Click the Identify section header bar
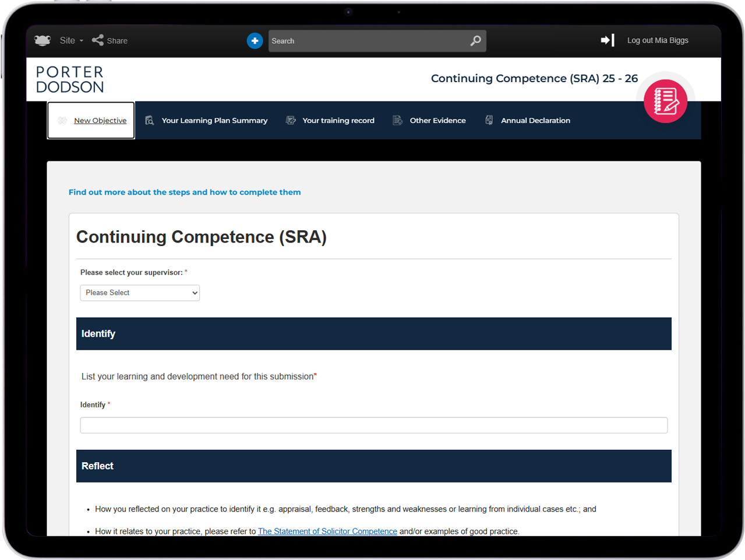 pos(374,334)
